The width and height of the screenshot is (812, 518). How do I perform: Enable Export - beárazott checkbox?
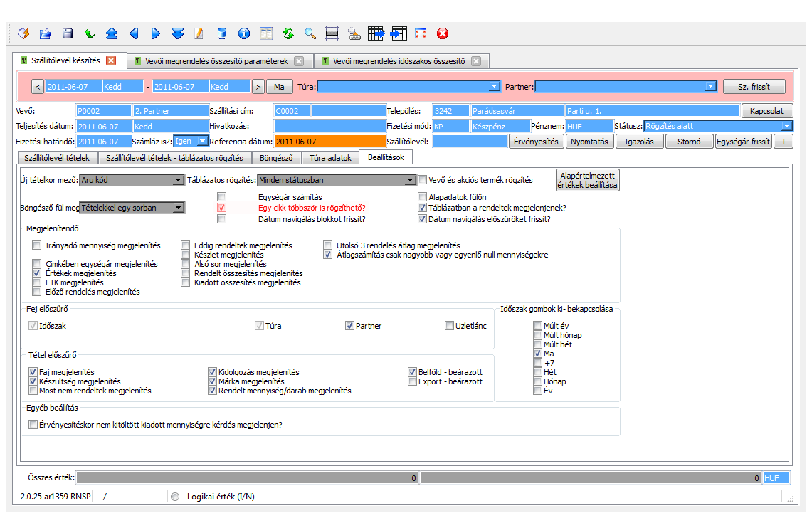point(412,381)
